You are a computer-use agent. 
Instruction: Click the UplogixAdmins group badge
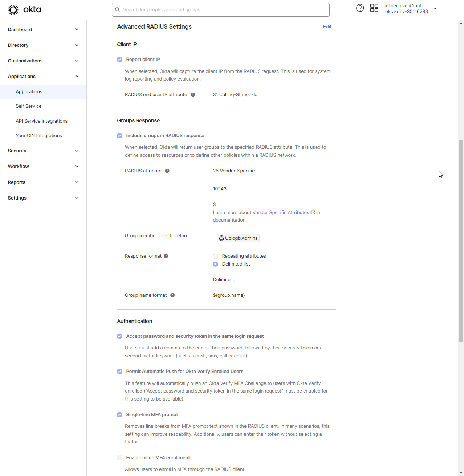238,238
